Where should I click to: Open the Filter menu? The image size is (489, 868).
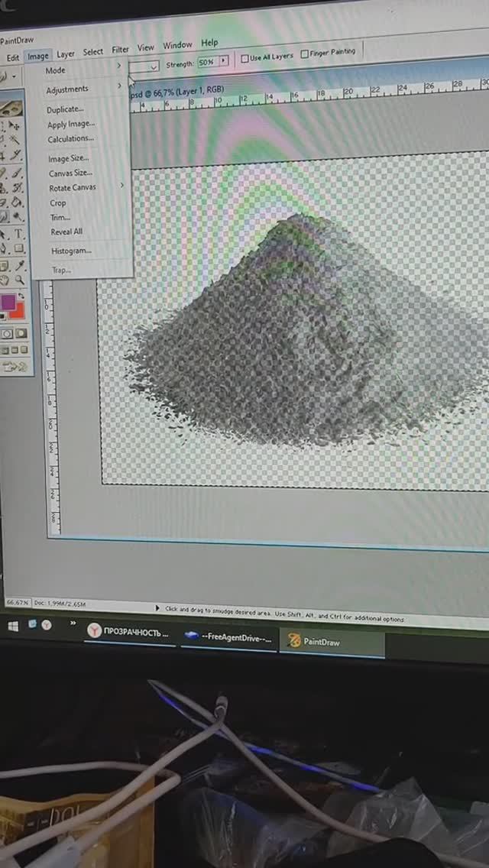click(x=120, y=49)
